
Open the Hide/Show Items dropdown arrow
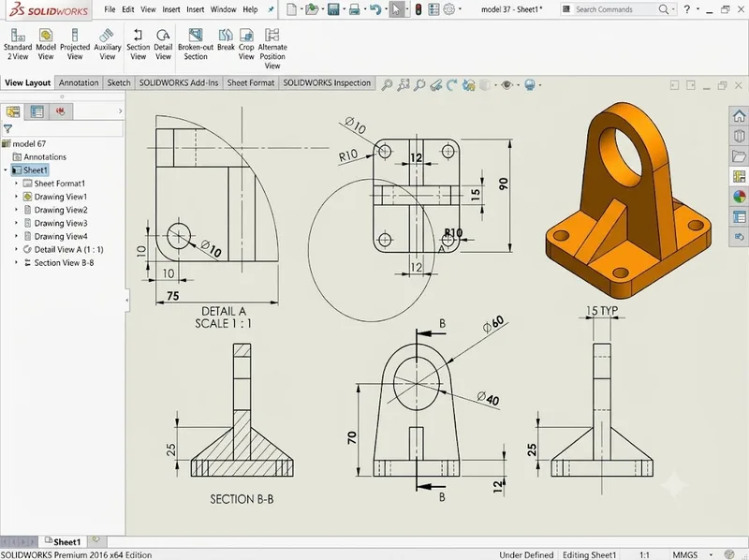click(519, 85)
